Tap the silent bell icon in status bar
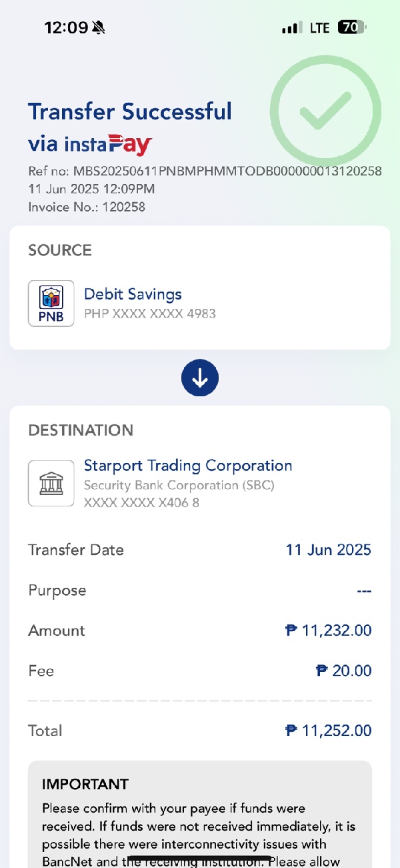 coord(99,27)
